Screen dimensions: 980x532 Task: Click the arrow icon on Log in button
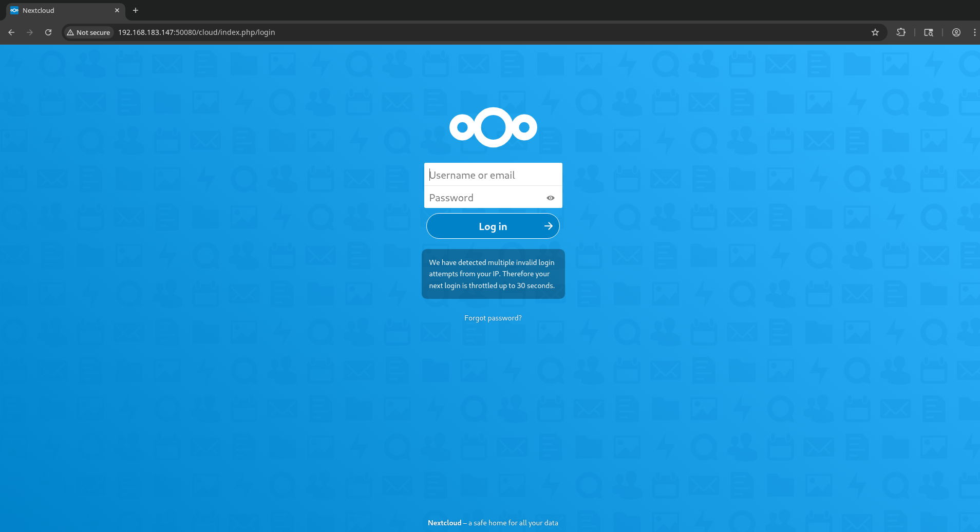[549, 226]
